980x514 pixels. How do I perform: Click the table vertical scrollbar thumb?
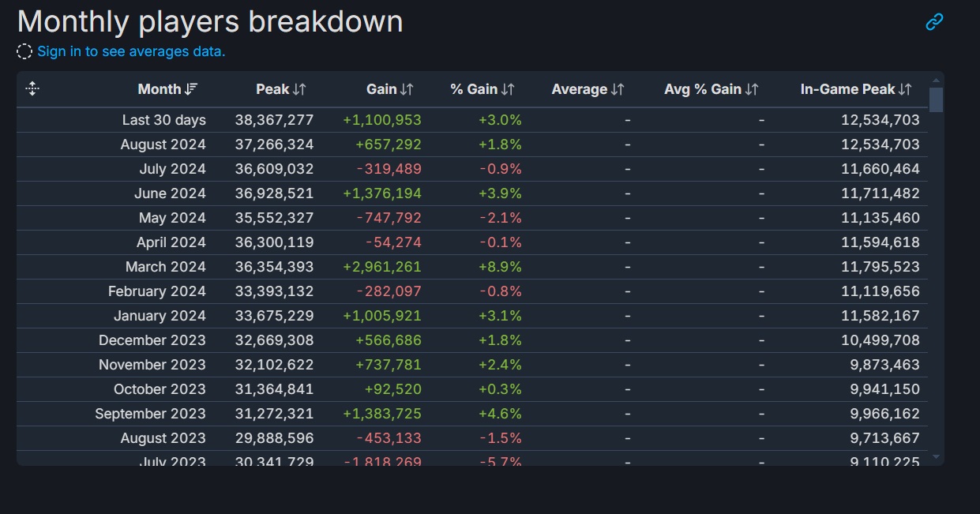936,99
